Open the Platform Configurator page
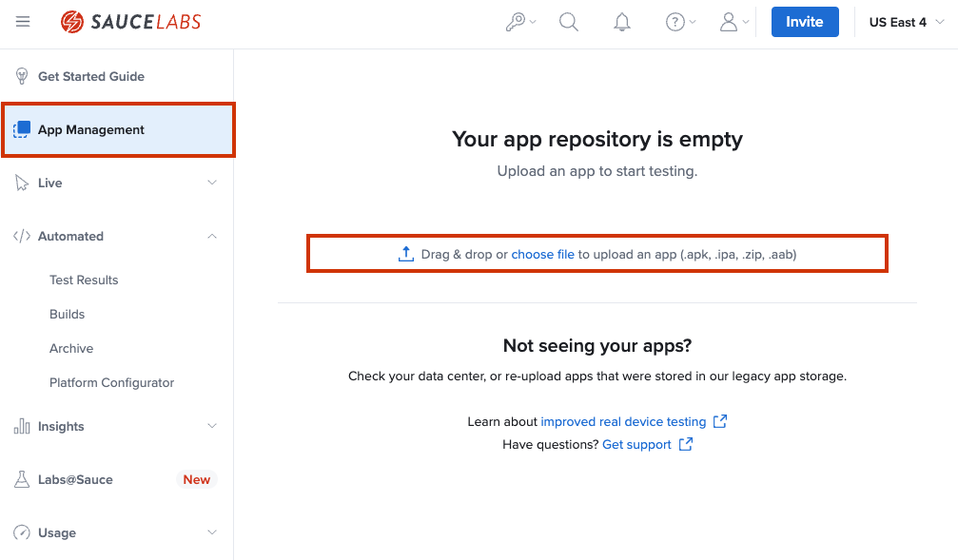This screenshot has width=958, height=560. click(x=111, y=382)
